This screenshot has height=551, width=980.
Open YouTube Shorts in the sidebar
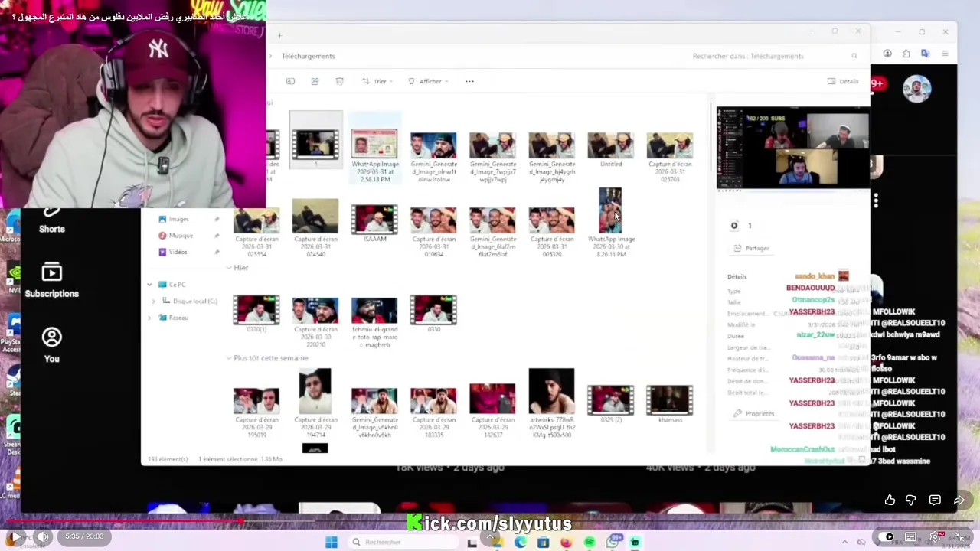51,220
